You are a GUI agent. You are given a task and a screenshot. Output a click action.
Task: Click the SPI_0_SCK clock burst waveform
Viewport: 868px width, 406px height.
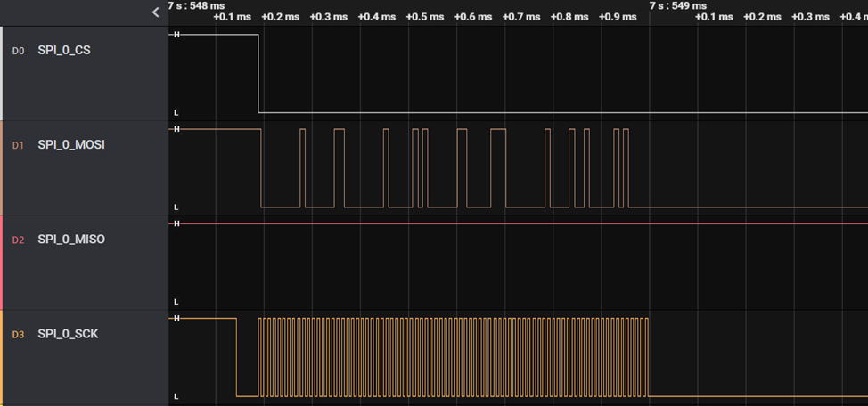(454, 357)
